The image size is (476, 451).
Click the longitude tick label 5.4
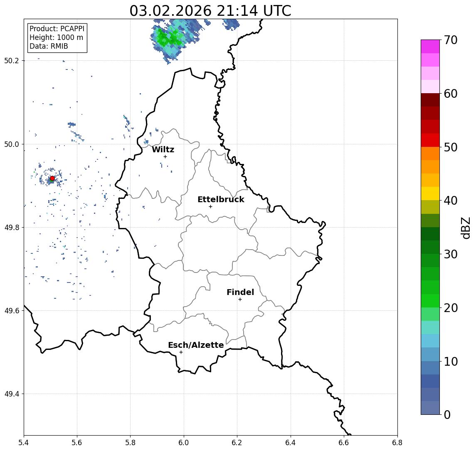coord(24,443)
